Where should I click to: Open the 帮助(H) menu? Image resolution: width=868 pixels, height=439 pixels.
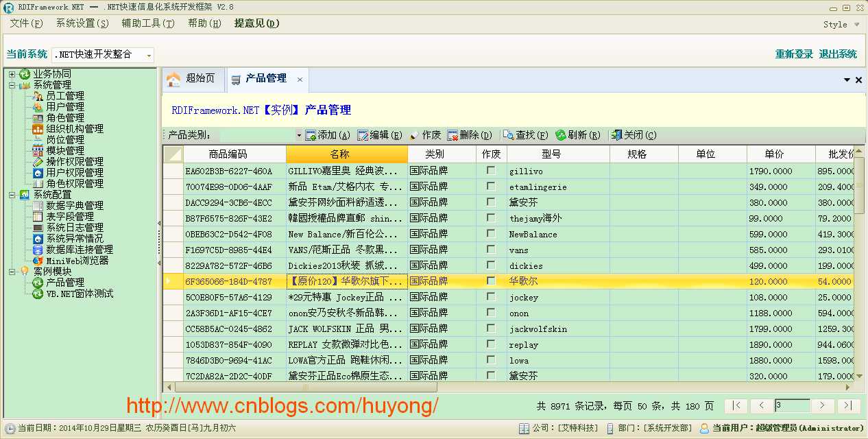click(204, 23)
